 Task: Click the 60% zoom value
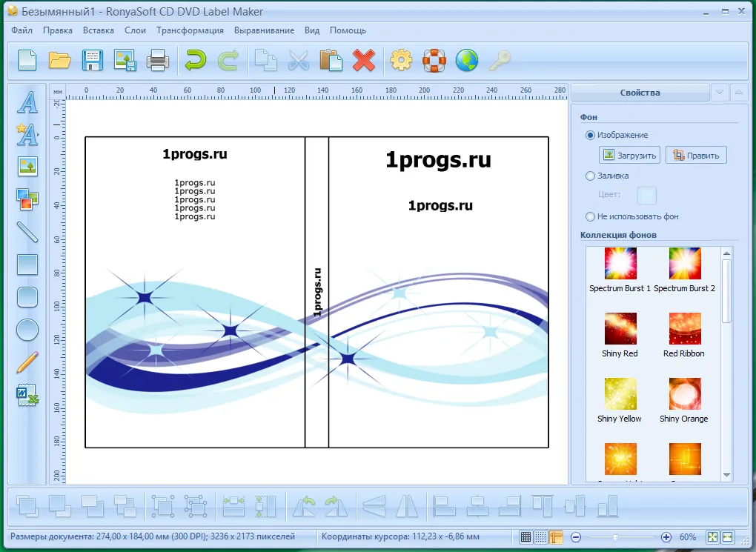[x=688, y=537]
